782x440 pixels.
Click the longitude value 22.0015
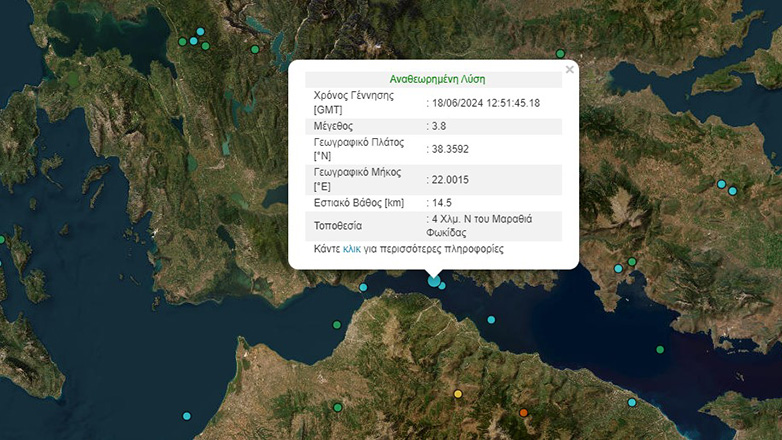point(450,180)
